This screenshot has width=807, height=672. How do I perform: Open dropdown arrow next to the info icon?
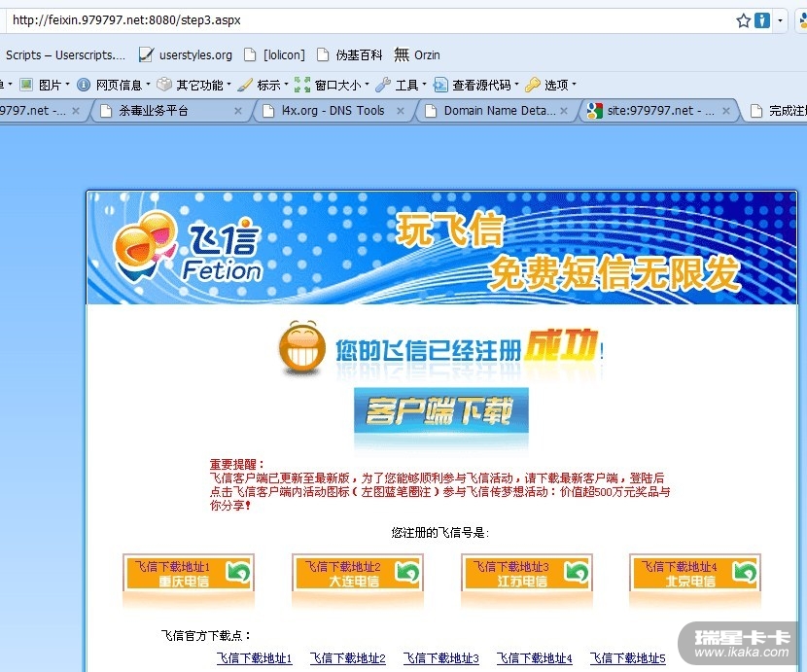(x=780, y=20)
